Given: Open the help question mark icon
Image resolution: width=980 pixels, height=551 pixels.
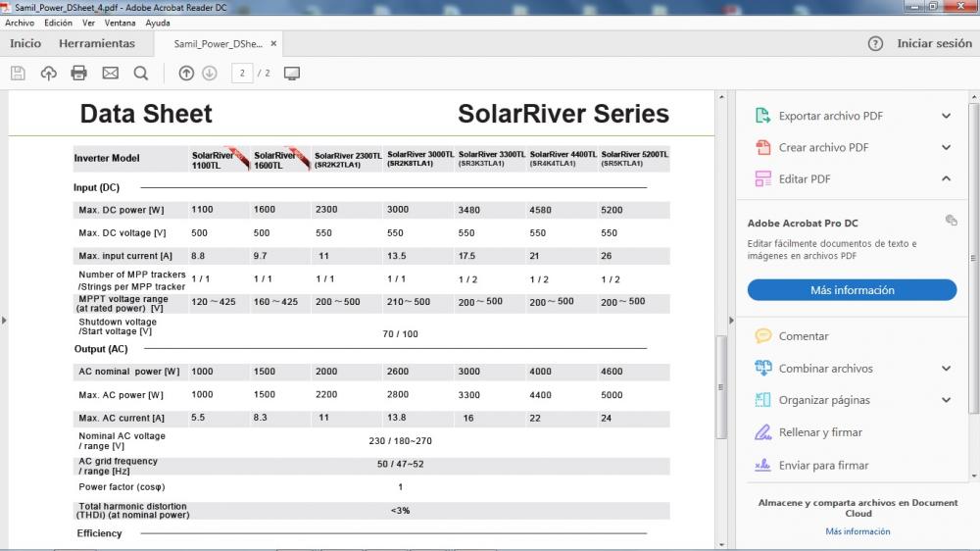Looking at the screenshot, I should [875, 44].
